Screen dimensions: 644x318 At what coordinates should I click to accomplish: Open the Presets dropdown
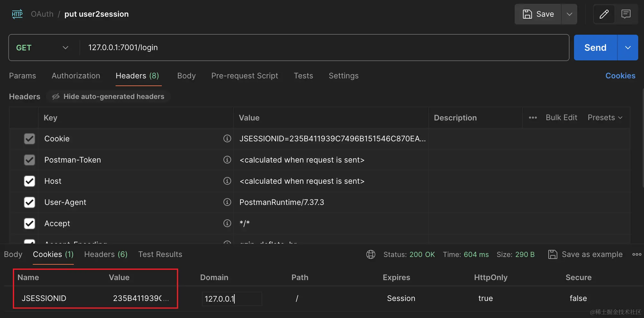(x=605, y=118)
